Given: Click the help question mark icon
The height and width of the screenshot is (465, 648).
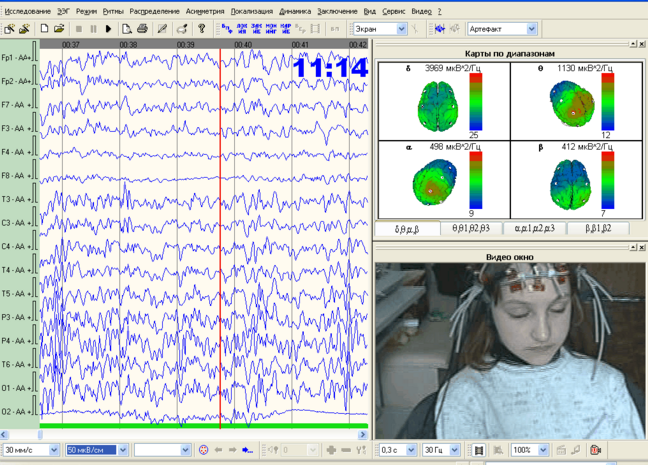Looking at the screenshot, I should click(202, 29).
